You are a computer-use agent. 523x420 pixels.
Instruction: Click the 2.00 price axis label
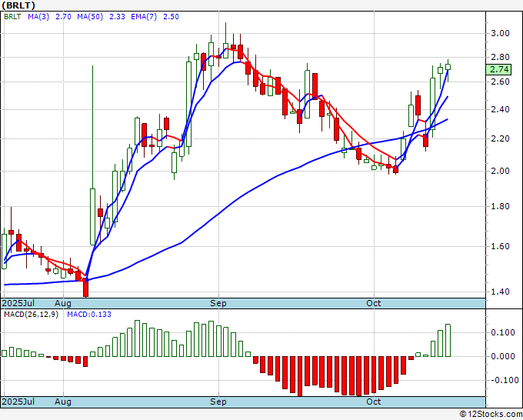500,171
